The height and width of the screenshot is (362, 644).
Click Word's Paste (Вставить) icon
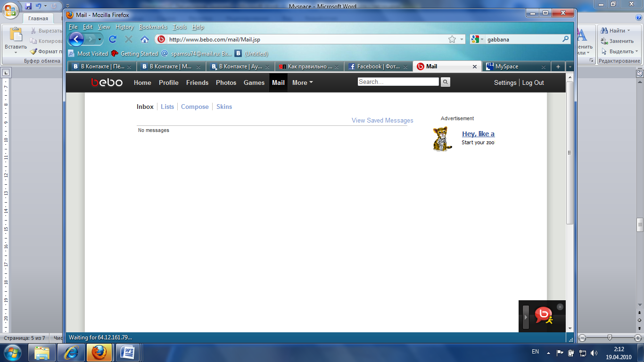16,35
